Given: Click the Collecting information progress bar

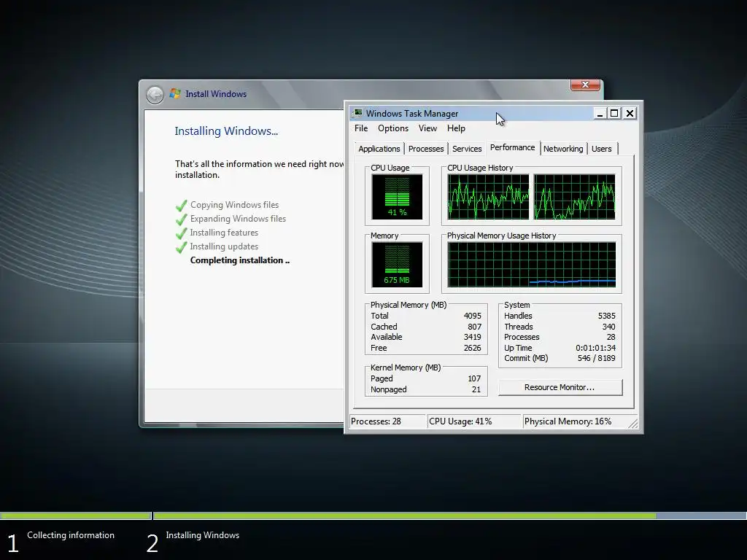Looking at the screenshot, I should click(x=75, y=516).
